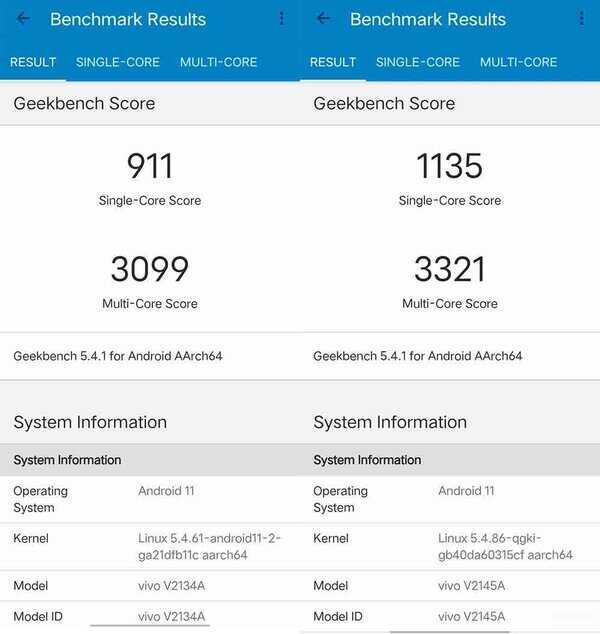Open overflow menu on right screen header
This screenshot has height=634, width=600.
(x=581, y=19)
